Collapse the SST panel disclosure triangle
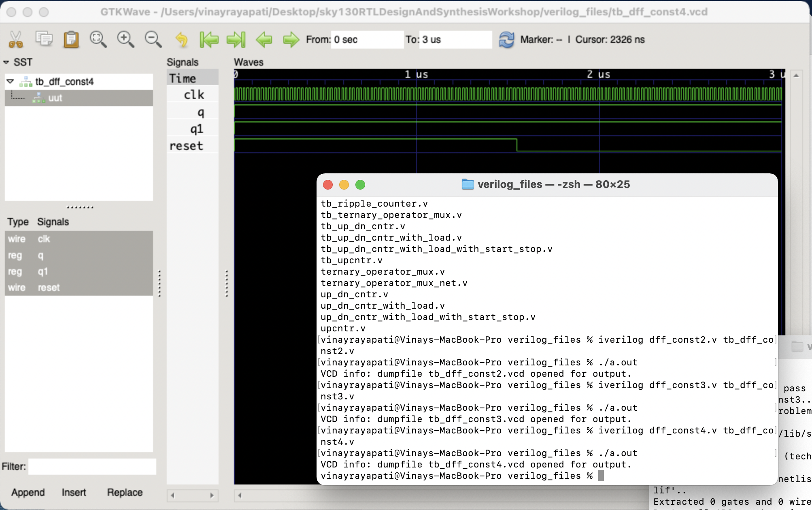The width and height of the screenshot is (812, 510). click(6, 62)
